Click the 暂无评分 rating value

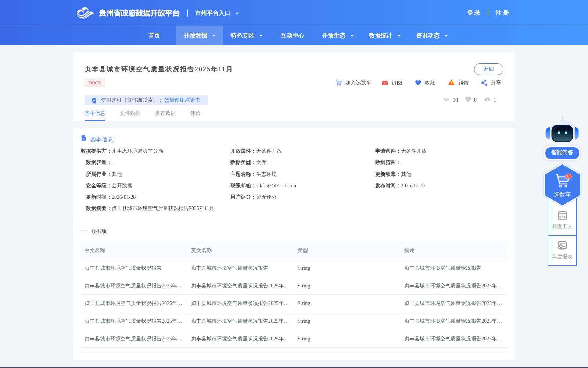click(266, 197)
